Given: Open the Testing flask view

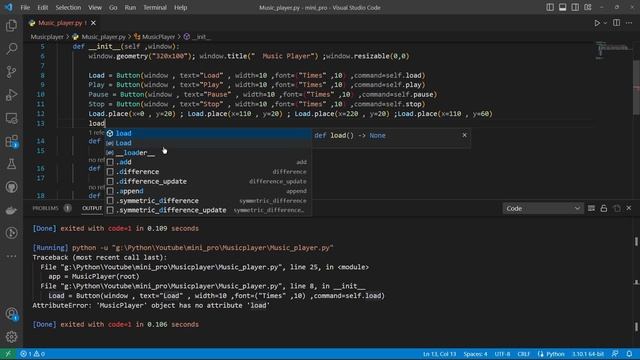Looking at the screenshot, I should click(11, 164).
